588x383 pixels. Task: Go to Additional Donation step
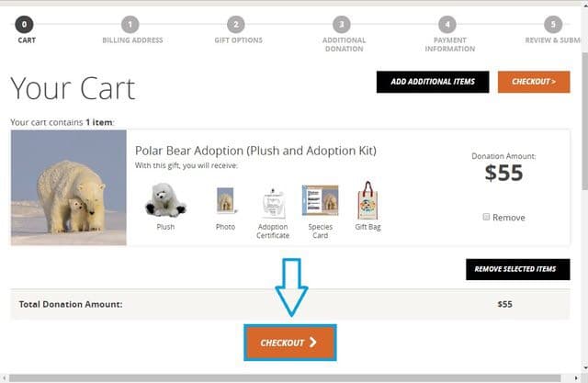(344, 34)
